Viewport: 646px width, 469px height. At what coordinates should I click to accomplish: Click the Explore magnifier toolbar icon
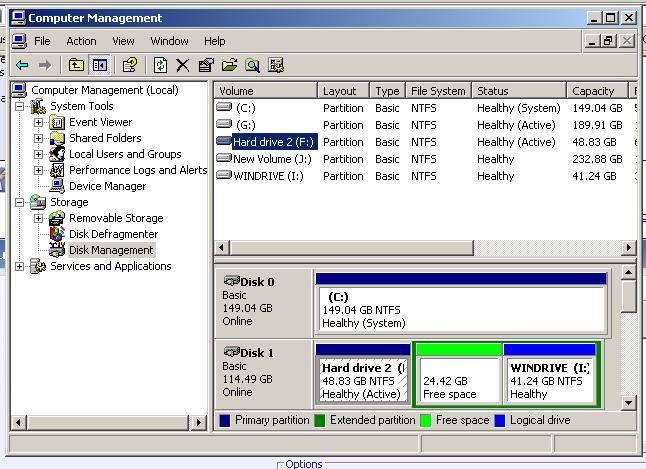tap(252, 65)
